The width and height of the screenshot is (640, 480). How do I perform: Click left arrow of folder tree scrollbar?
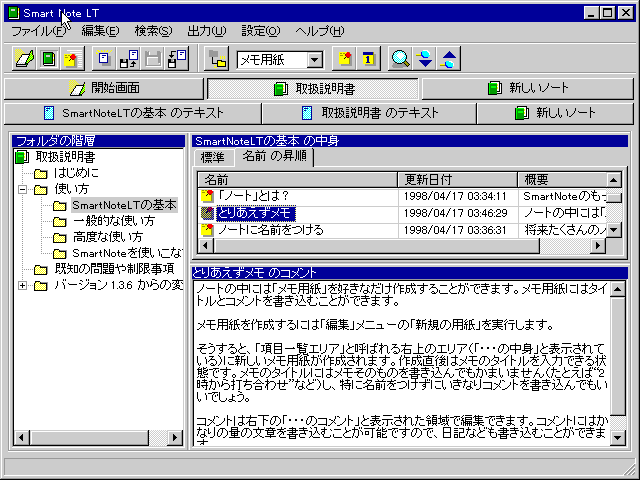click(22, 438)
